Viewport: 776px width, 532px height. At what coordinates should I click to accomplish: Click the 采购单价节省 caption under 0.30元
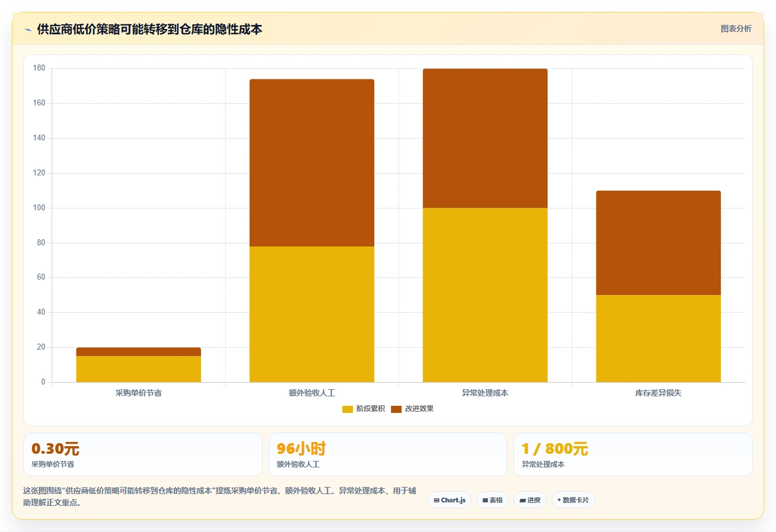tap(53, 464)
